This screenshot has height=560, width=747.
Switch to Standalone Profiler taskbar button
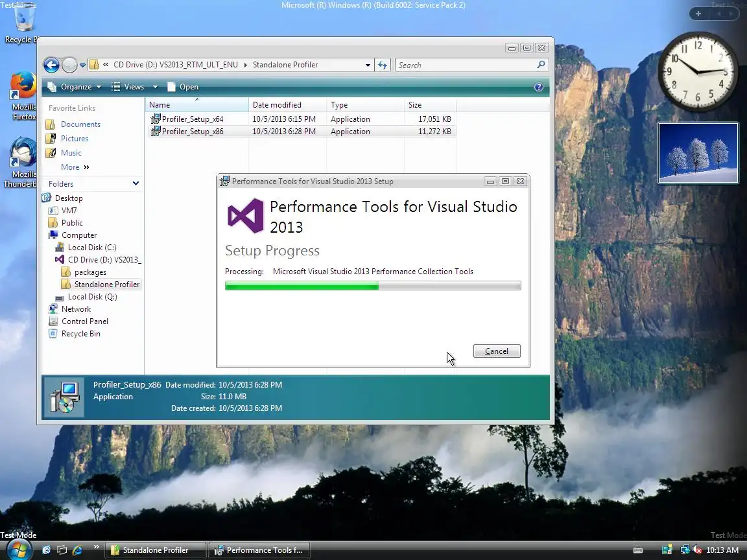pos(156,550)
